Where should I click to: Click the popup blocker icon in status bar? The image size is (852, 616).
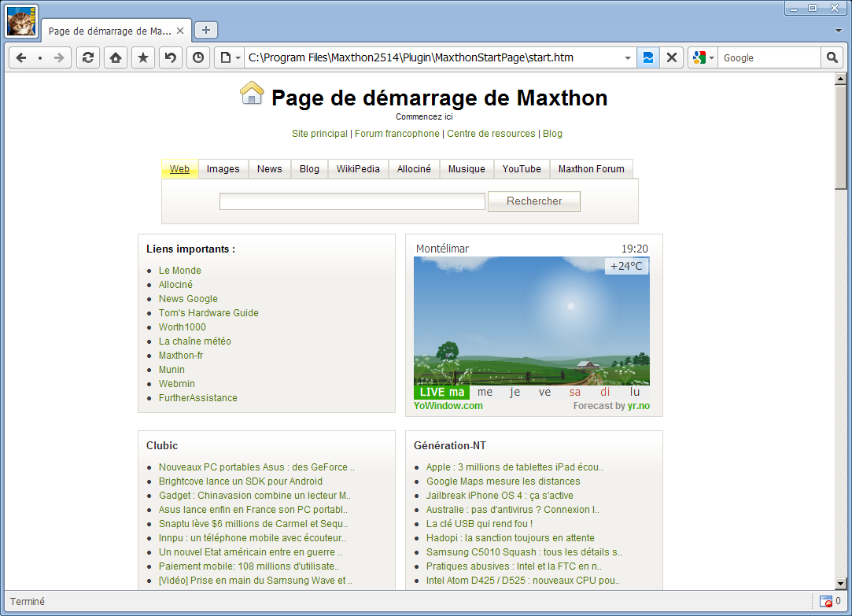[x=826, y=601]
